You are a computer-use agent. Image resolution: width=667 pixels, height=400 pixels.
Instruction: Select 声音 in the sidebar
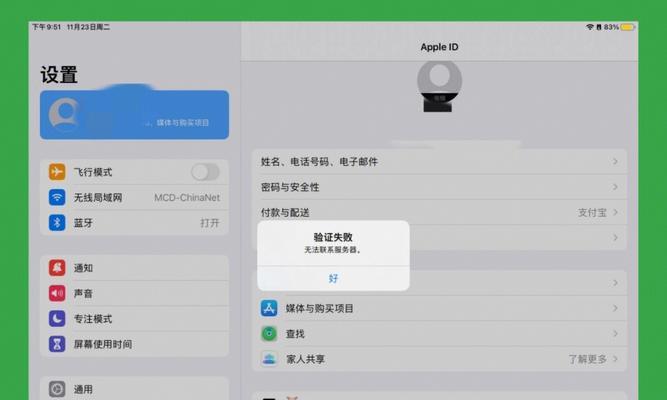point(134,293)
